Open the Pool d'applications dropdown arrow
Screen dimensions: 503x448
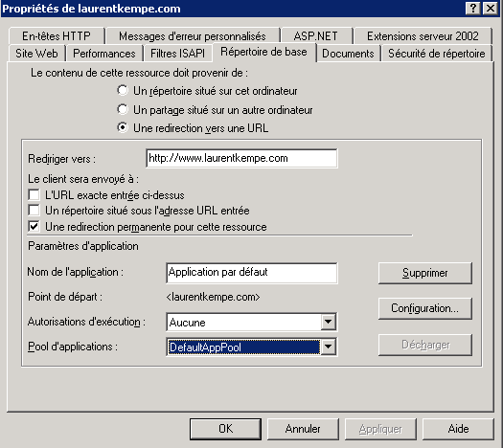point(329,347)
